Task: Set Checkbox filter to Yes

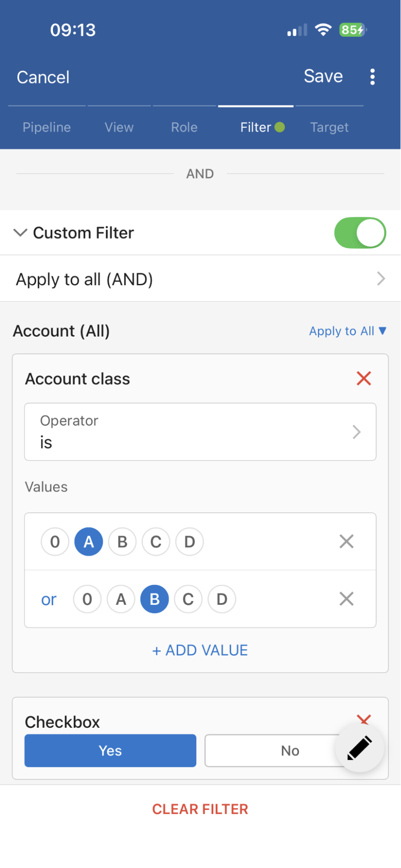Action: (x=110, y=751)
